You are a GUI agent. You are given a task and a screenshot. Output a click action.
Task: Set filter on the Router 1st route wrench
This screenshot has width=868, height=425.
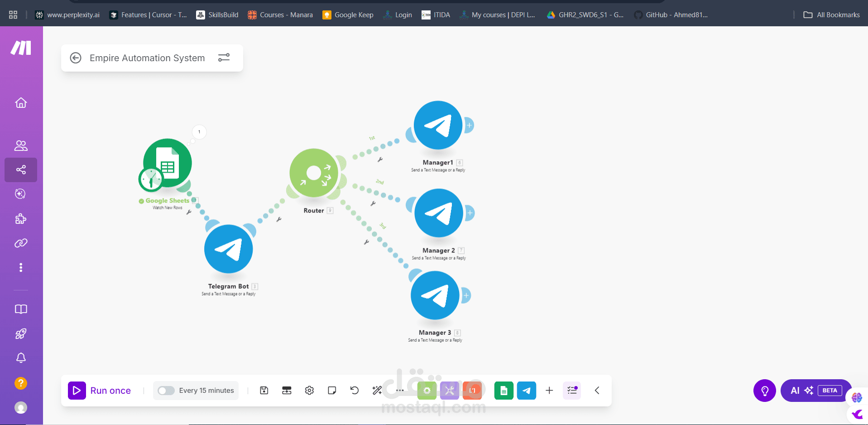[380, 159]
